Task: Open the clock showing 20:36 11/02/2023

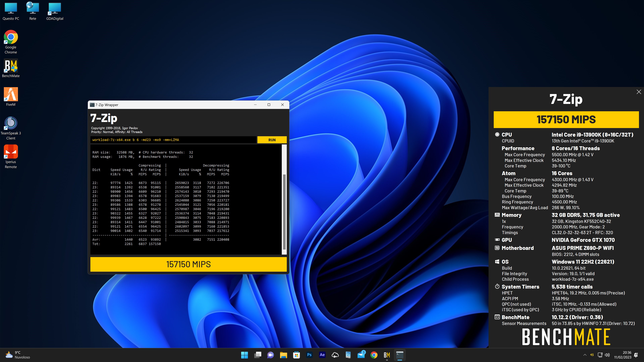Action: tap(623, 355)
